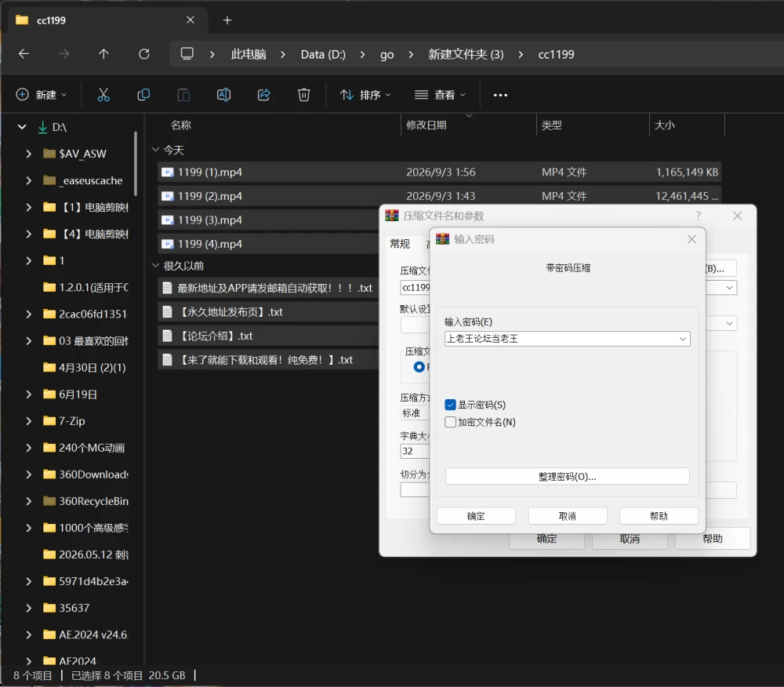Click the Cut scissors icon
This screenshot has width=784, height=687.
[x=103, y=94]
